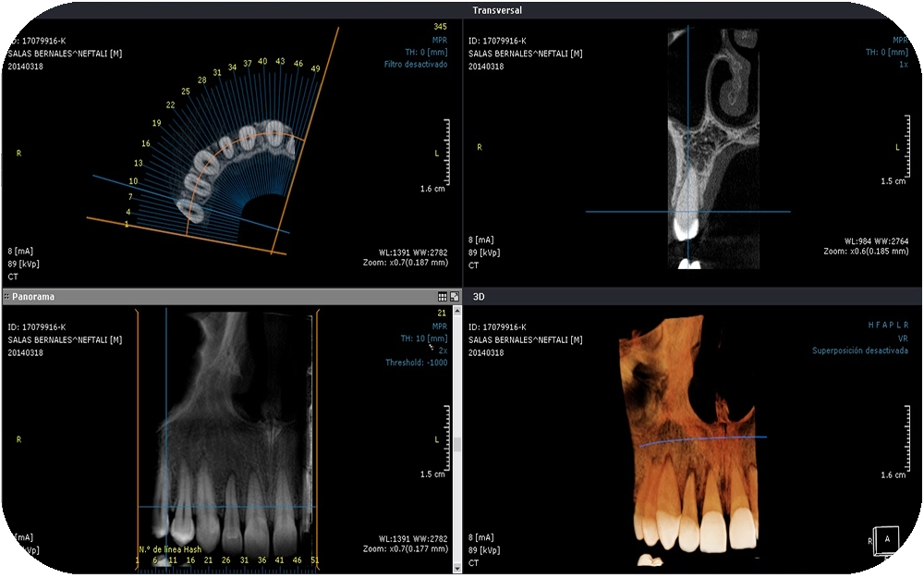
Task: Toggle 'Superposición desactivada' in 3D view
Action: 860,350
